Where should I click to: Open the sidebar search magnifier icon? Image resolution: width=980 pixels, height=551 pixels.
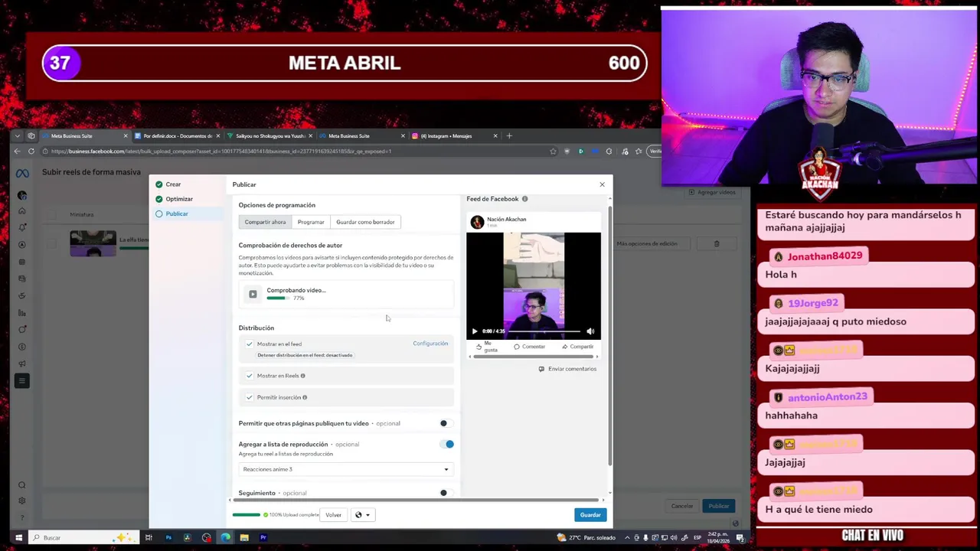click(x=22, y=485)
